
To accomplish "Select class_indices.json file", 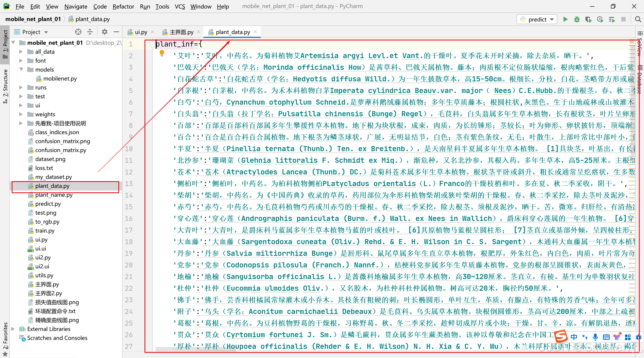I will point(57,132).
